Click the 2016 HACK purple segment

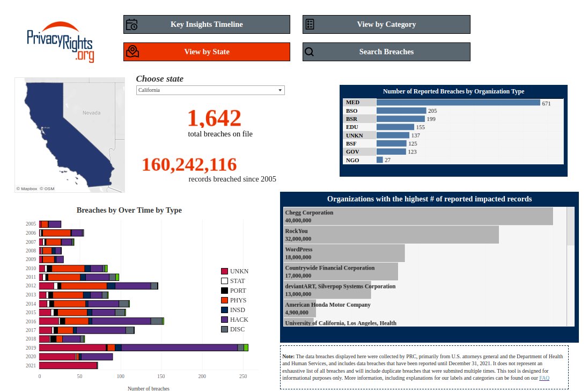point(121,321)
